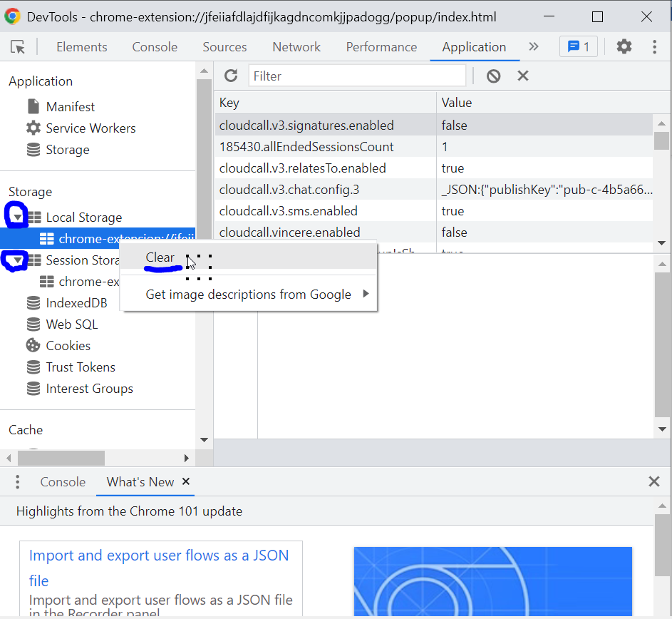
Task: Open the customize DevTools three-dot menu
Action: (654, 47)
